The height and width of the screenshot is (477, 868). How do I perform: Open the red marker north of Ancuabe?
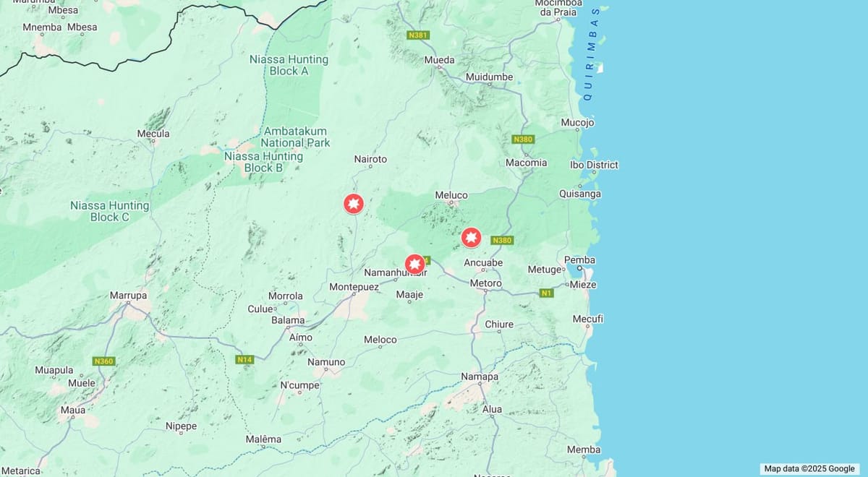[472, 237]
